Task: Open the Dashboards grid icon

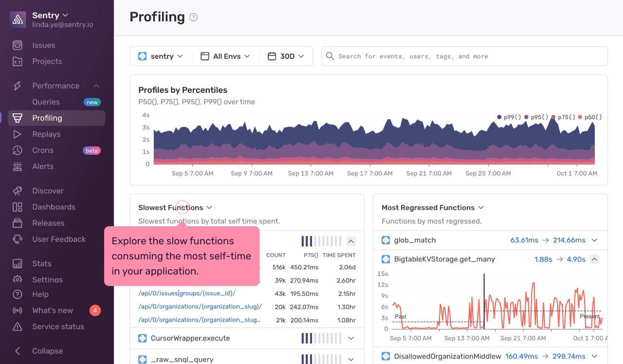Action: [18, 207]
